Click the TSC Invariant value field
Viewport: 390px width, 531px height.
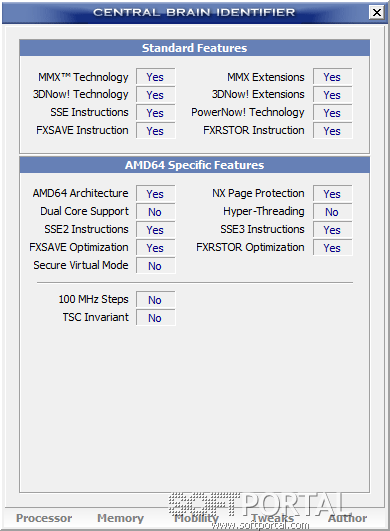156,318
